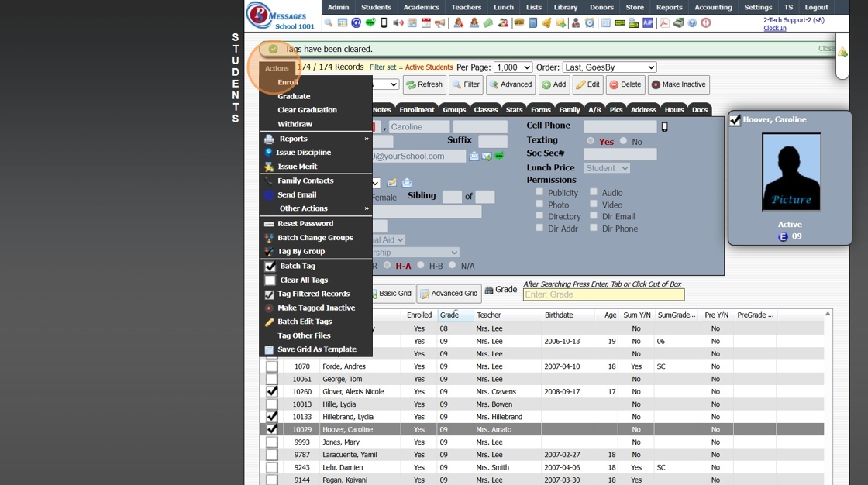Viewport: 868px width, 485px height.
Task: Click the red power icon in toolbar
Action: click(706, 23)
